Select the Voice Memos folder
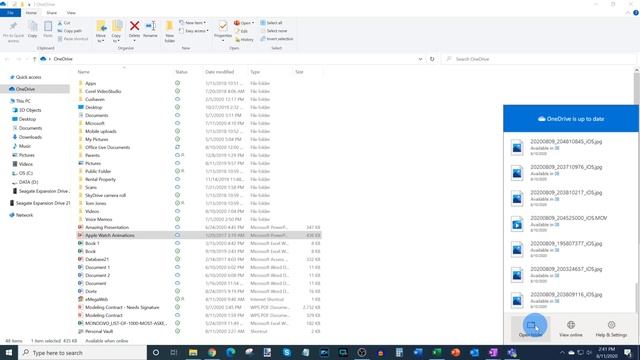Image resolution: width=640 pixels, height=360 pixels. click(x=98, y=220)
